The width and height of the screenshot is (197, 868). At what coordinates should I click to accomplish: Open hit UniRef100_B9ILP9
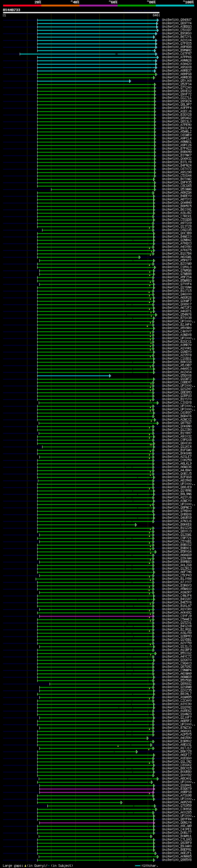point(176,128)
